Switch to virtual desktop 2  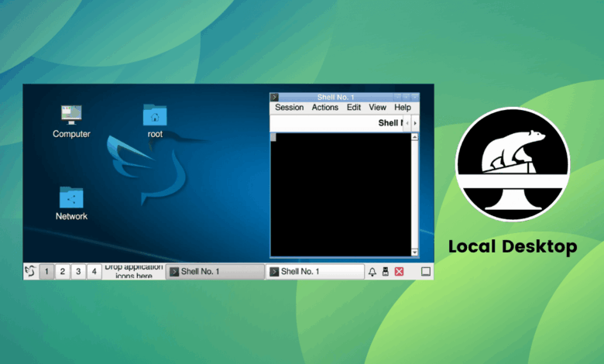(x=63, y=272)
